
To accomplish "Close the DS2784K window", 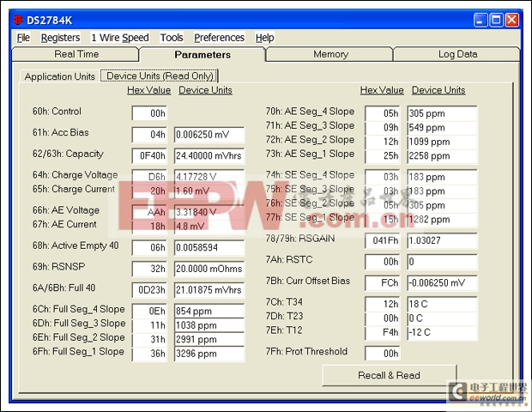I will tap(512, 21).
